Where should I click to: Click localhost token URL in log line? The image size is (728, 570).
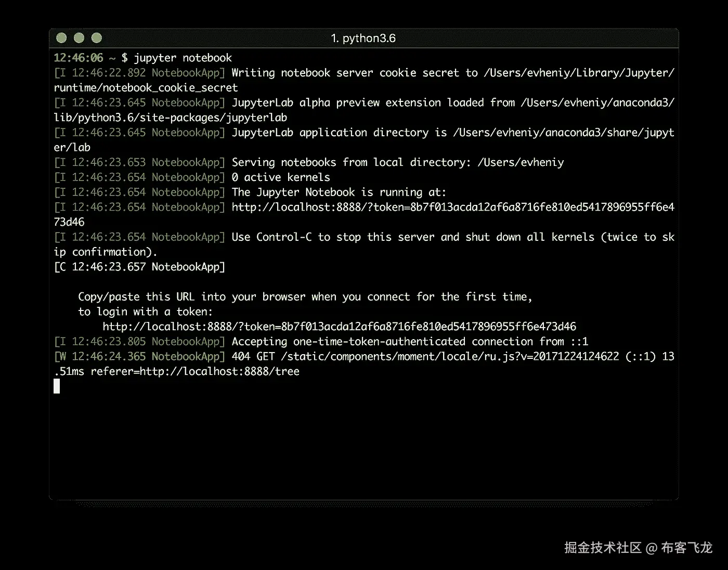tap(453, 207)
